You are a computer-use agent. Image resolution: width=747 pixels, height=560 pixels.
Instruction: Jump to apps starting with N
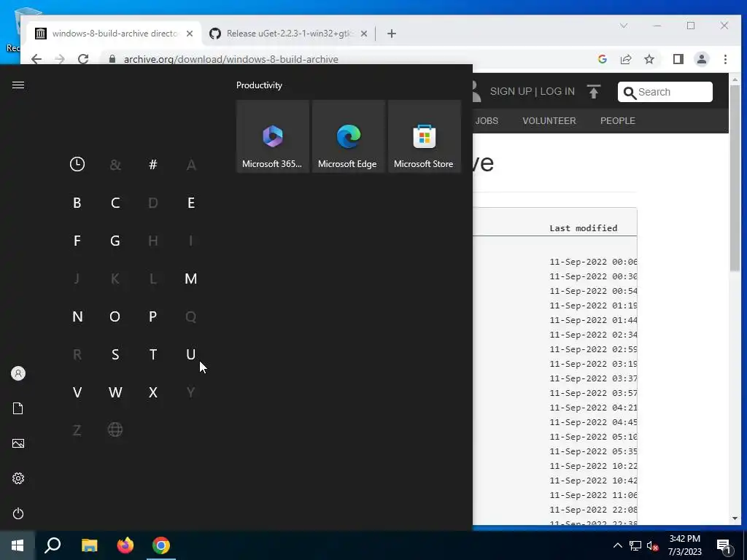coord(77,316)
